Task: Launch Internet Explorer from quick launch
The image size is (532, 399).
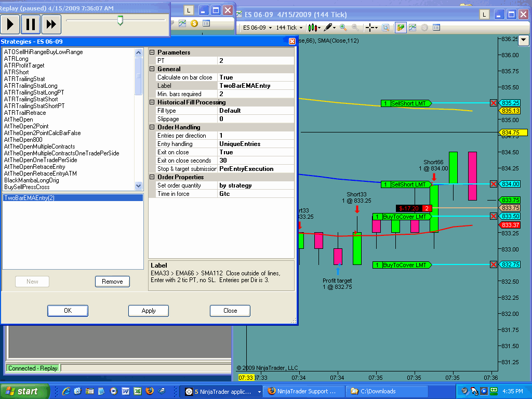Action: click(66, 391)
